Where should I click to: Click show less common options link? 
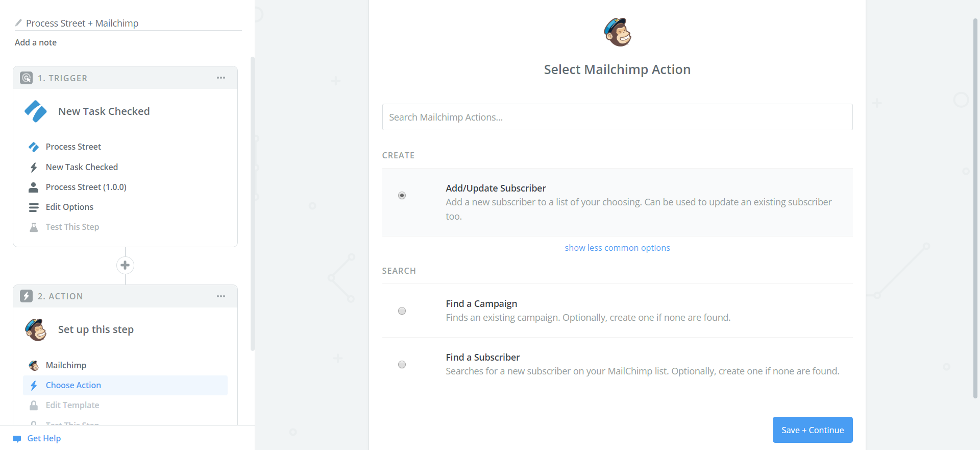[x=617, y=248]
